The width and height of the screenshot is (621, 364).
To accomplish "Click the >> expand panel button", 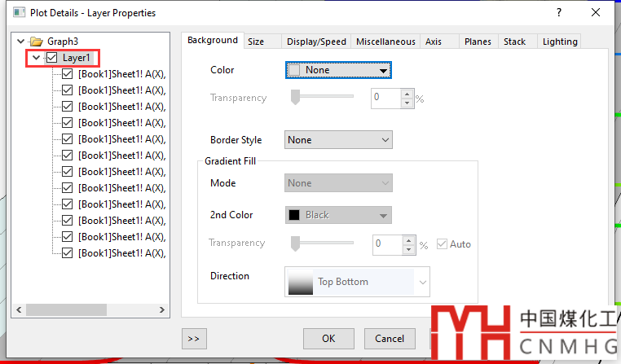I will click(x=194, y=338).
